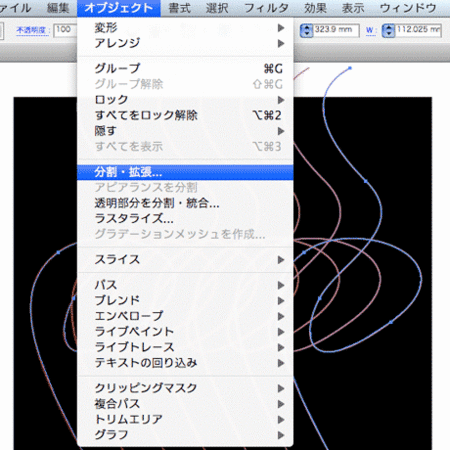Viewport: 450px width, 450px height.
Task: Open the 編集 menu
Action: [x=58, y=8]
